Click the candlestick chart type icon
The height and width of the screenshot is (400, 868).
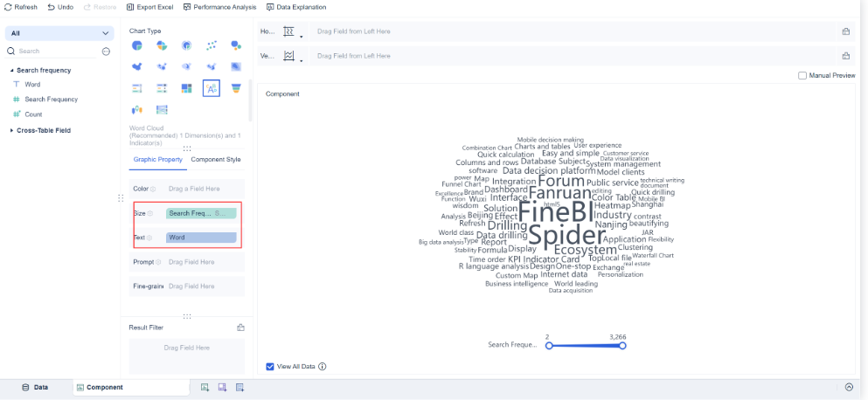point(137,110)
